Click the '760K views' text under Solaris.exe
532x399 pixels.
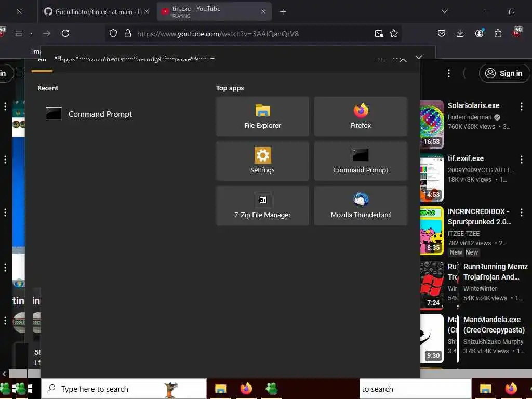click(471, 127)
